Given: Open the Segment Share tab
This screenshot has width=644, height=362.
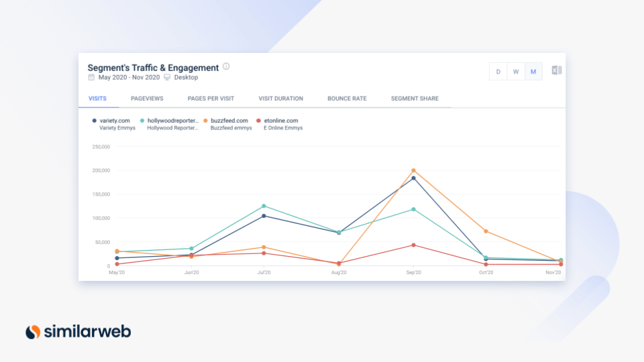Looking at the screenshot, I should pos(415,99).
